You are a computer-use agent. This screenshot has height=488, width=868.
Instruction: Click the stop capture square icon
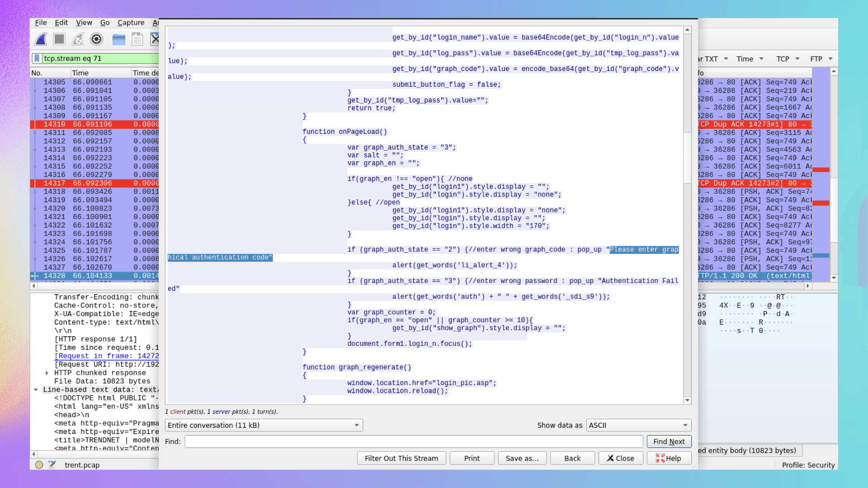click(x=59, y=39)
